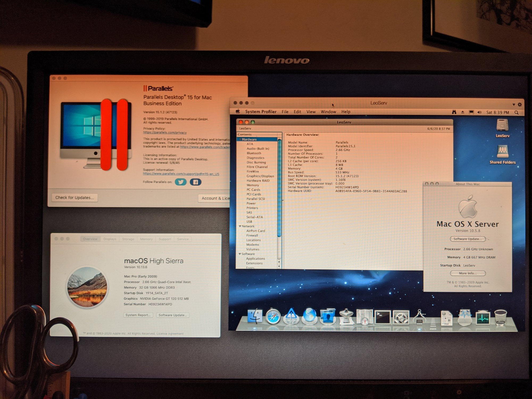
Task: Open the pulse-wave folder stack in dock
Action: click(465, 317)
